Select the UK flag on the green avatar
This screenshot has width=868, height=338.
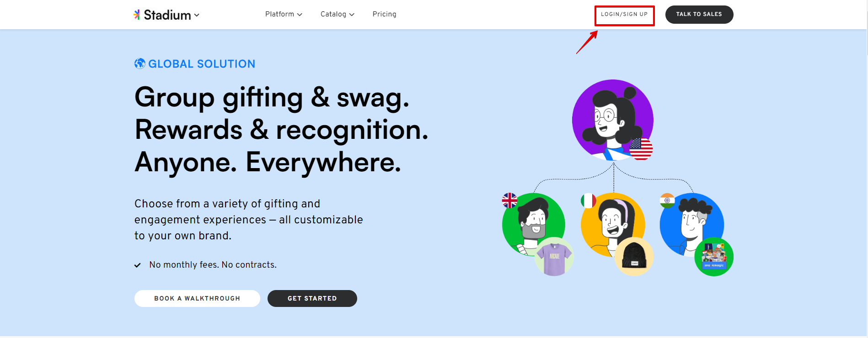[509, 201]
